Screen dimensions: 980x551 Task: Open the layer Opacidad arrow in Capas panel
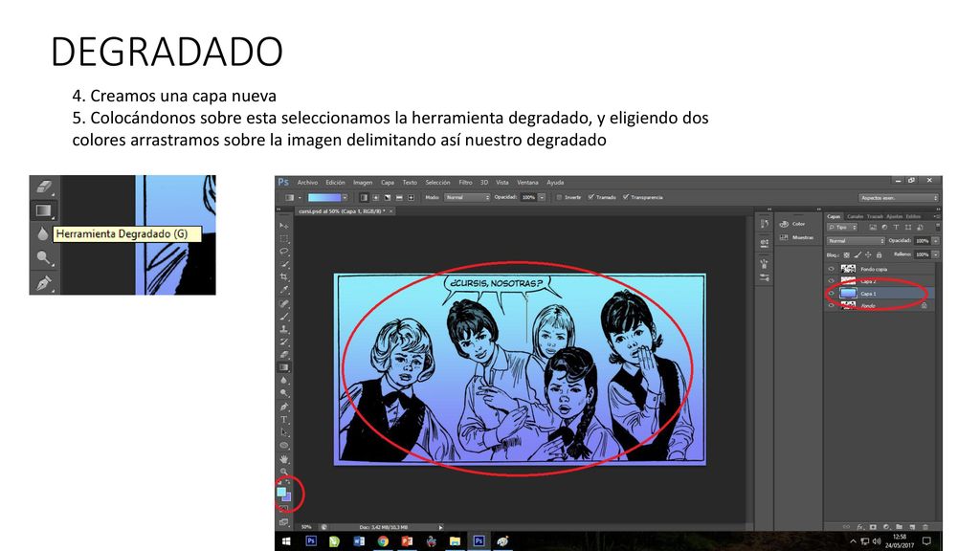point(936,241)
